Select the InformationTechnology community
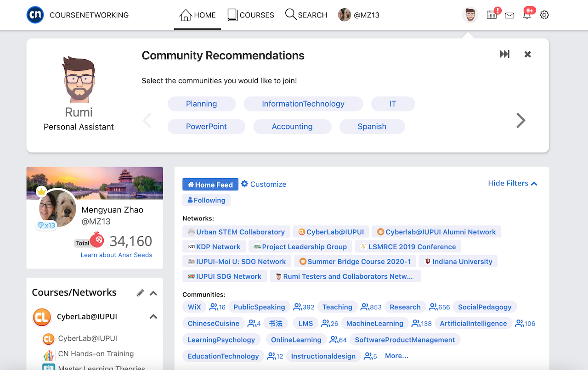Image resolution: width=588 pixels, height=370 pixels. point(303,104)
